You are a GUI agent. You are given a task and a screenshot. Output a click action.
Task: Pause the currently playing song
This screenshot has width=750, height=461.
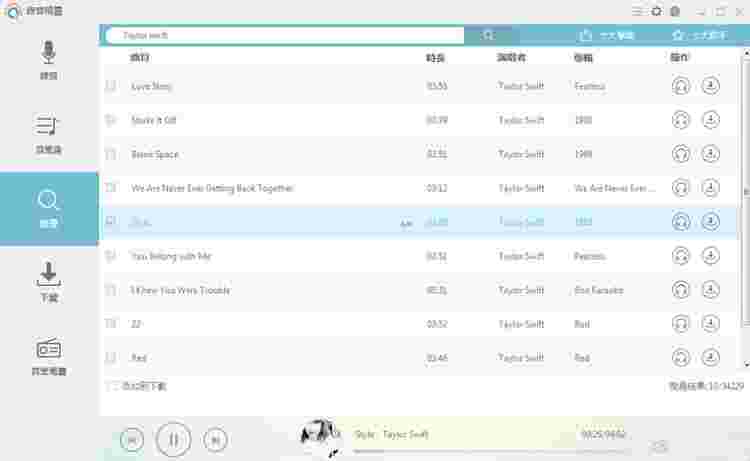(x=173, y=439)
